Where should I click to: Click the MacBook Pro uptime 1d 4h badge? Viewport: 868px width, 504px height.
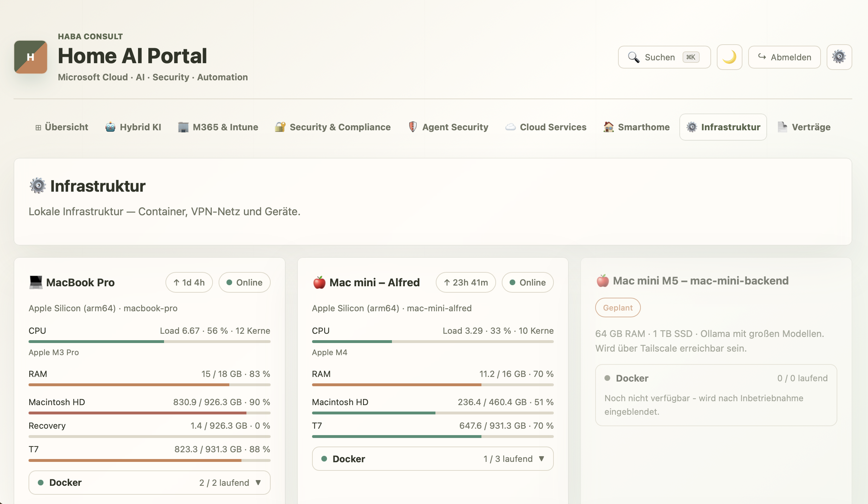point(189,282)
